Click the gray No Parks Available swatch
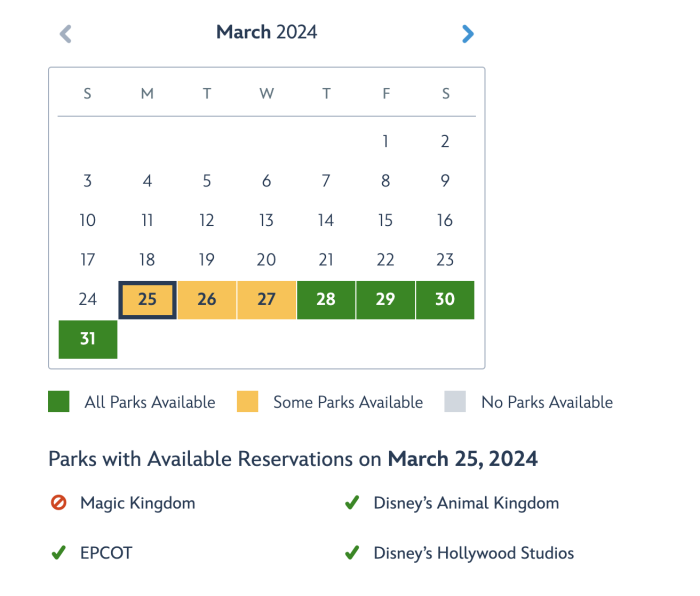 coord(455,402)
